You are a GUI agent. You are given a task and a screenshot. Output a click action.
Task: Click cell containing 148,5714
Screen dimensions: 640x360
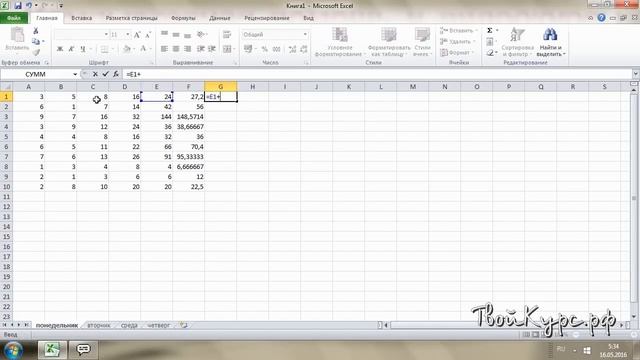188,117
